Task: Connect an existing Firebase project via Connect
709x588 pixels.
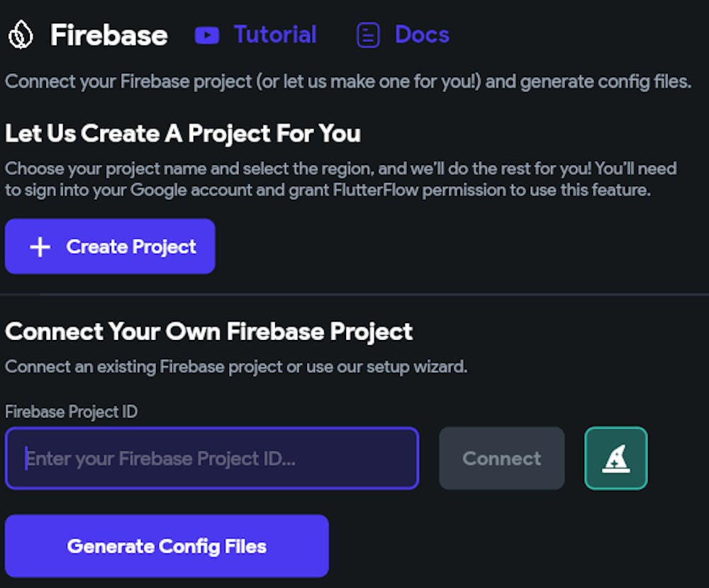Action: pos(501,458)
